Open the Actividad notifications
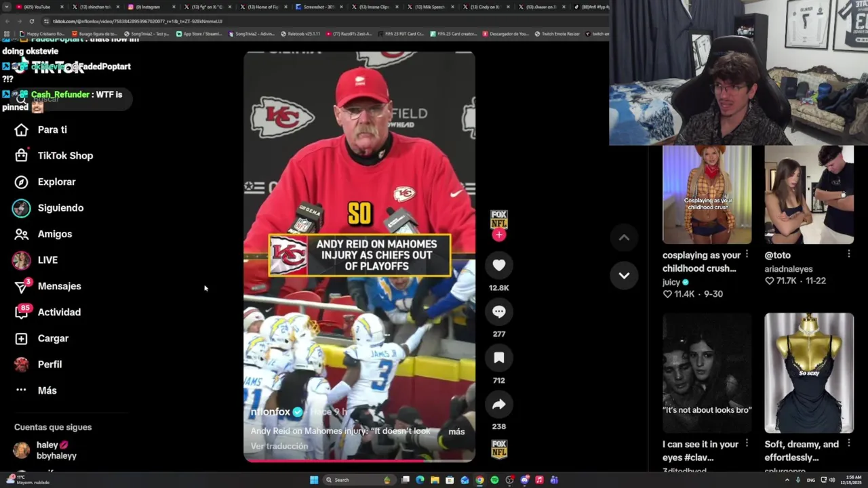This screenshot has height=488, width=868. (x=47, y=312)
